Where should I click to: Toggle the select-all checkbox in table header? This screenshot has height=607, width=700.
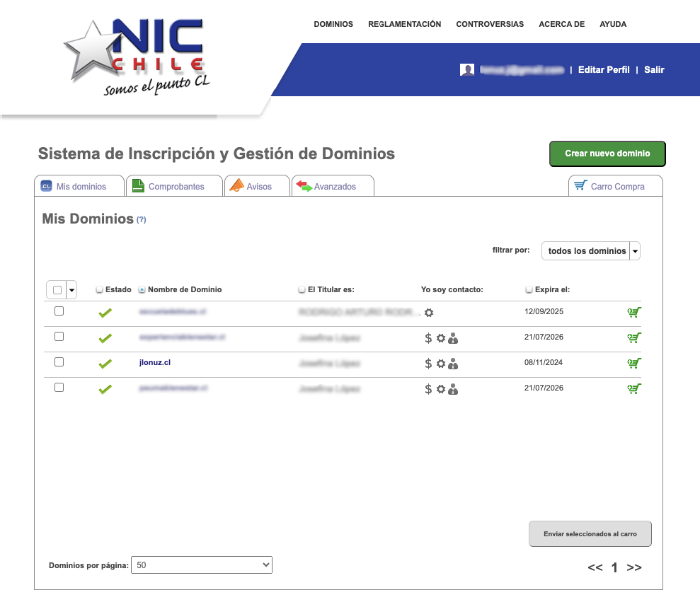(x=57, y=290)
